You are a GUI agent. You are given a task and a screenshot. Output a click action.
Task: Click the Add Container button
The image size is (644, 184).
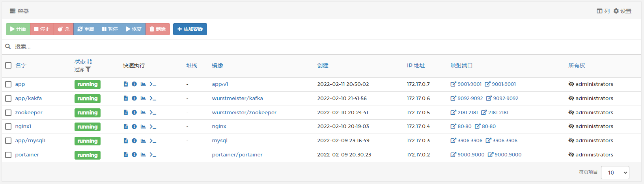point(190,29)
